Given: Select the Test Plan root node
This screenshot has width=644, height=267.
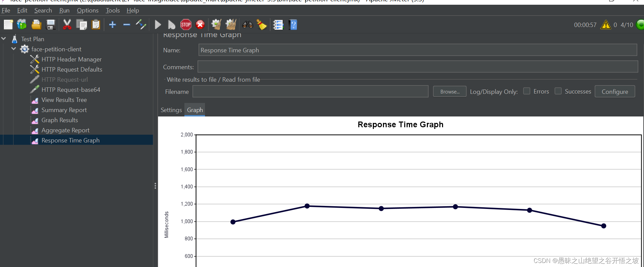Looking at the screenshot, I should (x=32, y=39).
